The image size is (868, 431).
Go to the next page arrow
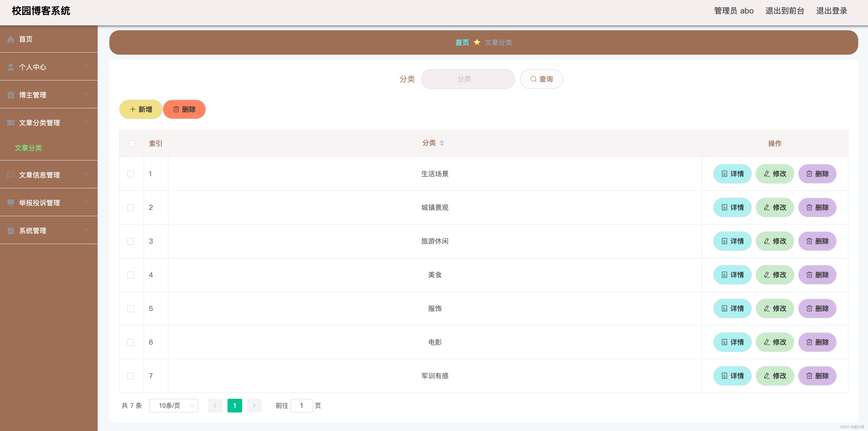tap(254, 405)
